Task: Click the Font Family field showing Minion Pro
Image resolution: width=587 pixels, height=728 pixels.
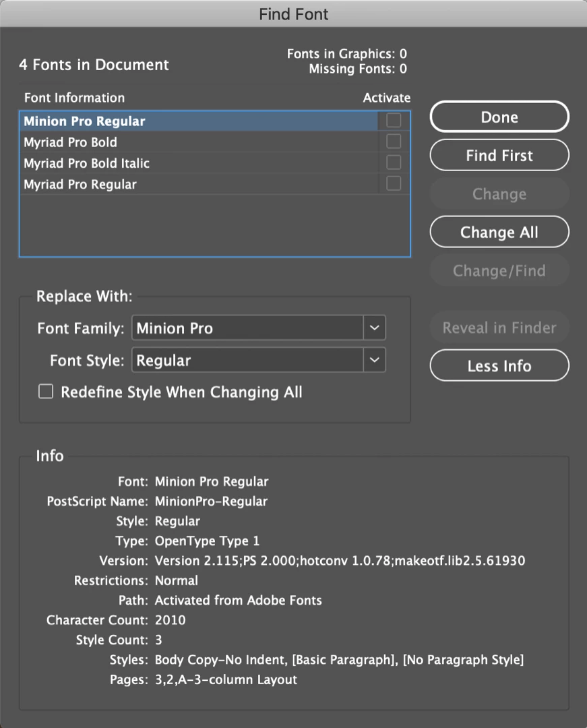Action: pyautogui.click(x=248, y=328)
